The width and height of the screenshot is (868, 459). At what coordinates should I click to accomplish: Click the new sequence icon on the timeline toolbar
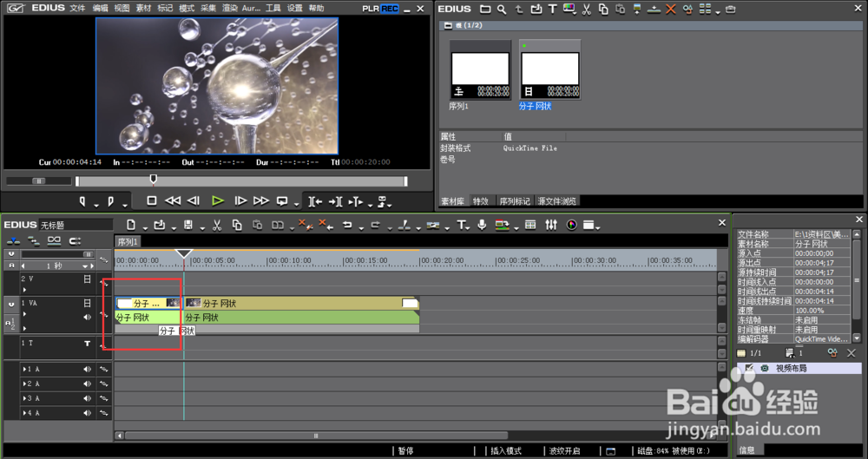click(x=131, y=225)
